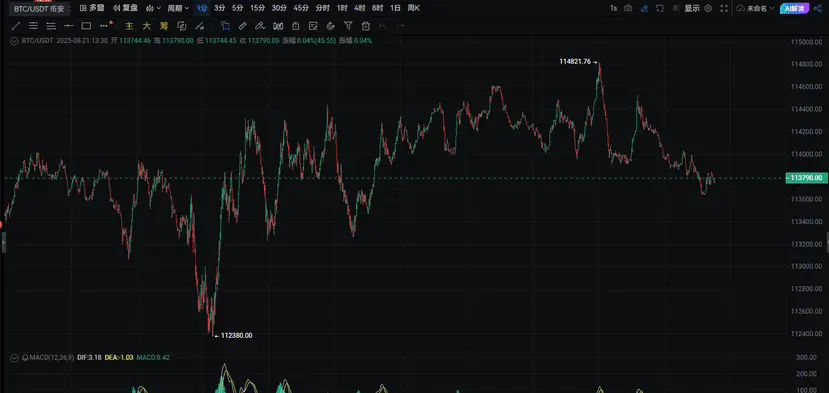Open the 未命名 cloud layout dropdown
829x393 pixels.
756,8
